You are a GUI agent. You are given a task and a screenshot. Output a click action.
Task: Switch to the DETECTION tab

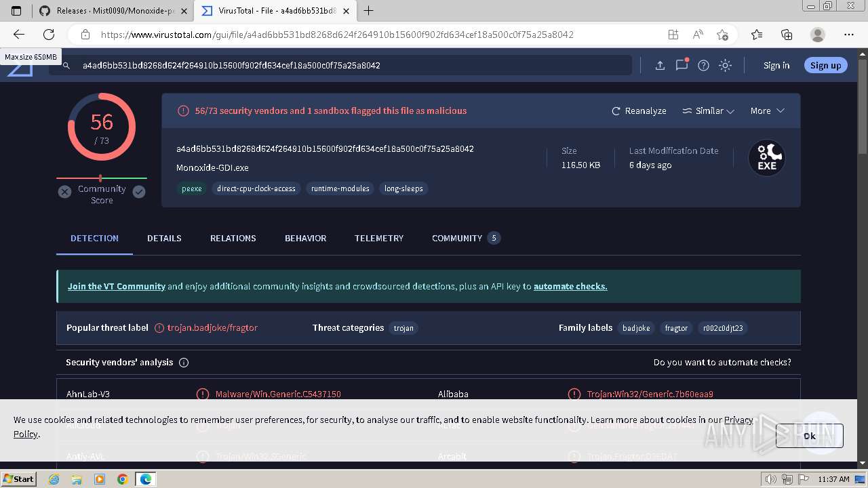coord(94,238)
